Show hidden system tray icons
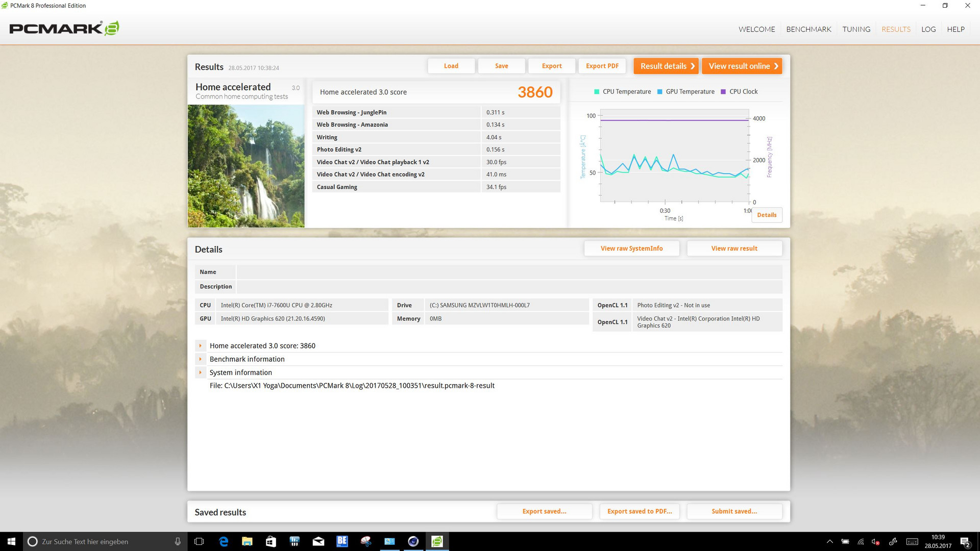Image resolution: width=980 pixels, height=551 pixels. pos(829,541)
